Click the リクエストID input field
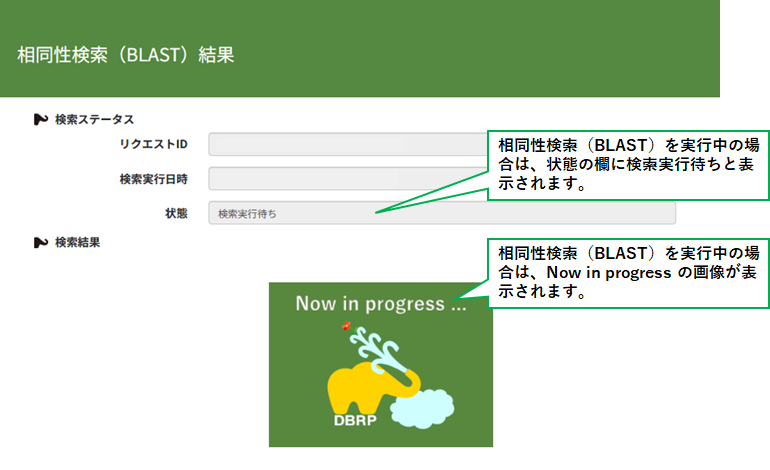 [x=348, y=144]
